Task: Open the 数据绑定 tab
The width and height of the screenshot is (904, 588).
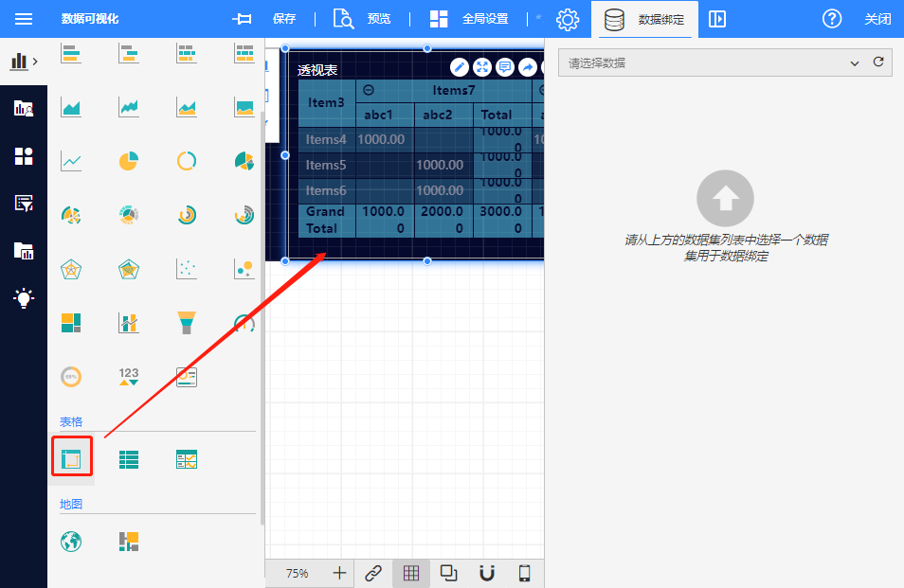Action: (644, 19)
